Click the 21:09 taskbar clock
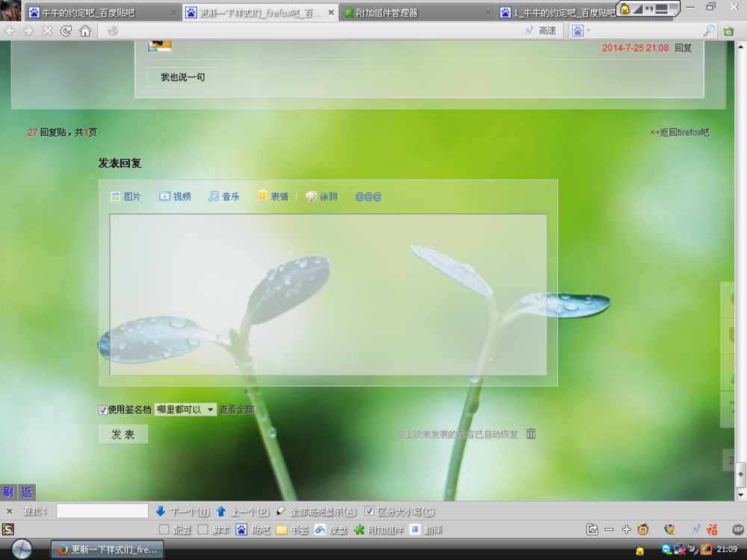Image resolution: width=747 pixels, height=560 pixels. (x=727, y=550)
